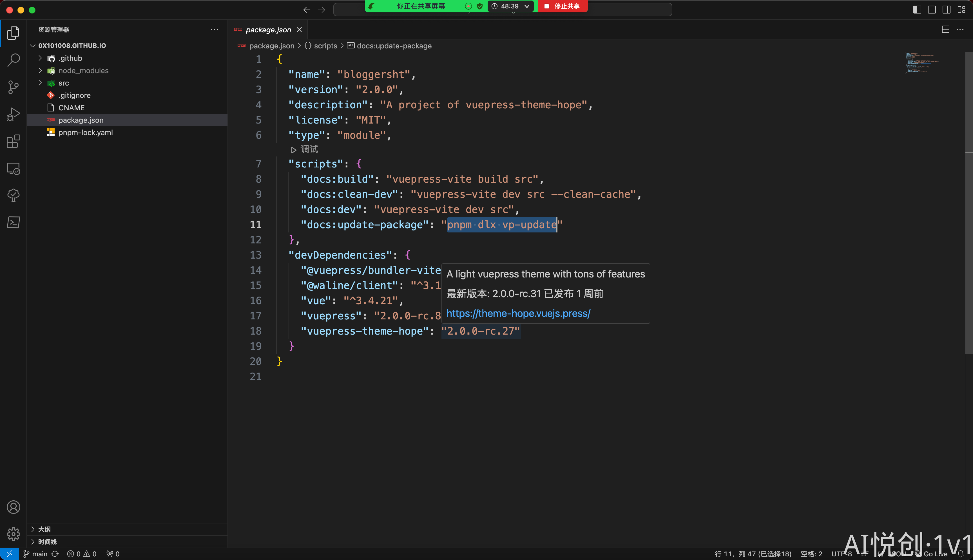Open the Extensions view
Viewport: 973px width, 560px height.
(x=14, y=142)
